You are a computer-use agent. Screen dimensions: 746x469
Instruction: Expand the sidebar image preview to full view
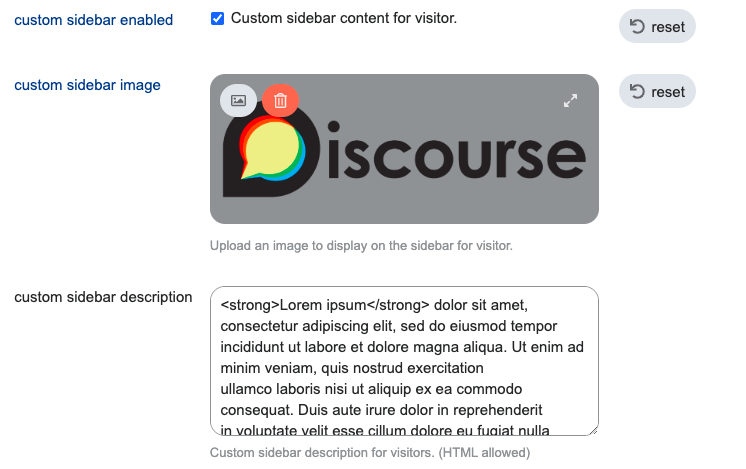570,100
